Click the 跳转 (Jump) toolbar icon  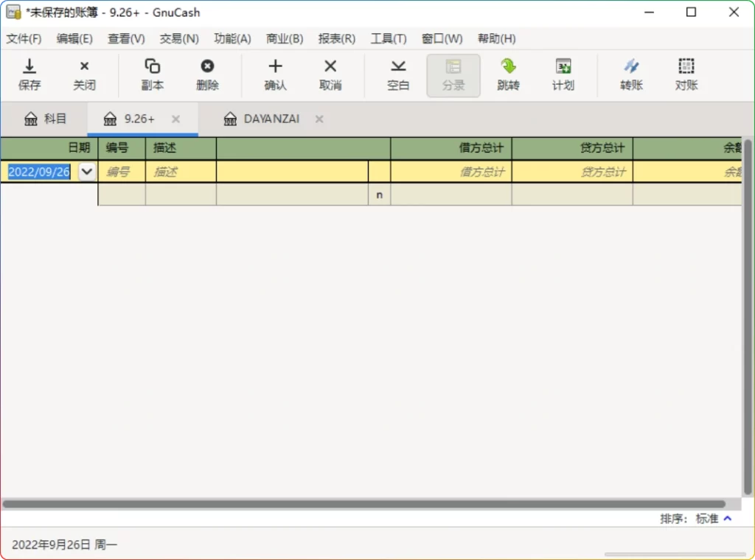click(x=508, y=74)
